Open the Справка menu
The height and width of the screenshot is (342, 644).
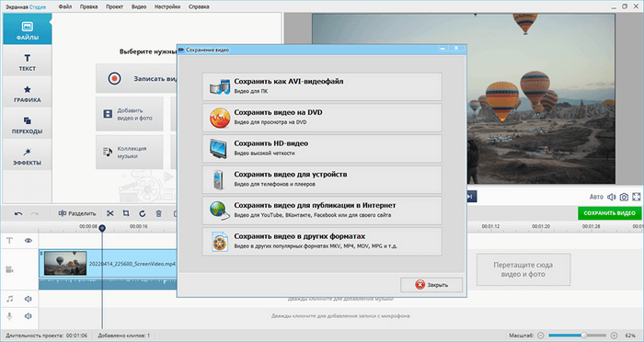click(199, 6)
